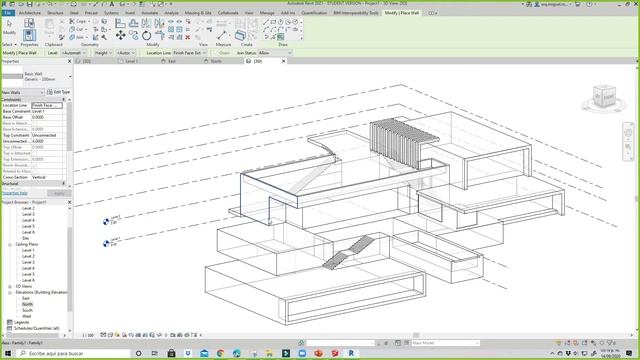This screenshot has width=640, height=360.
Task: Open the Structure ribbon tab
Action: (x=55, y=13)
